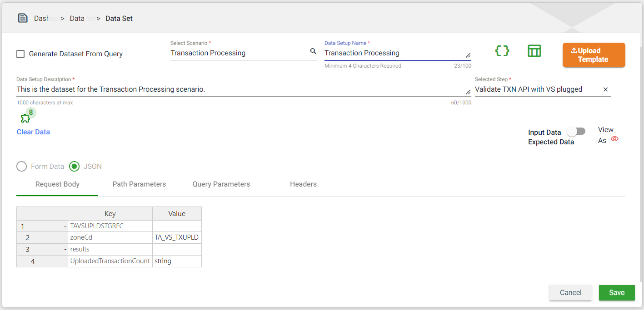Image resolution: width=644 pixels, height=310 pixels.
Task: Collapse the results row in table
Action: [65, 249]
